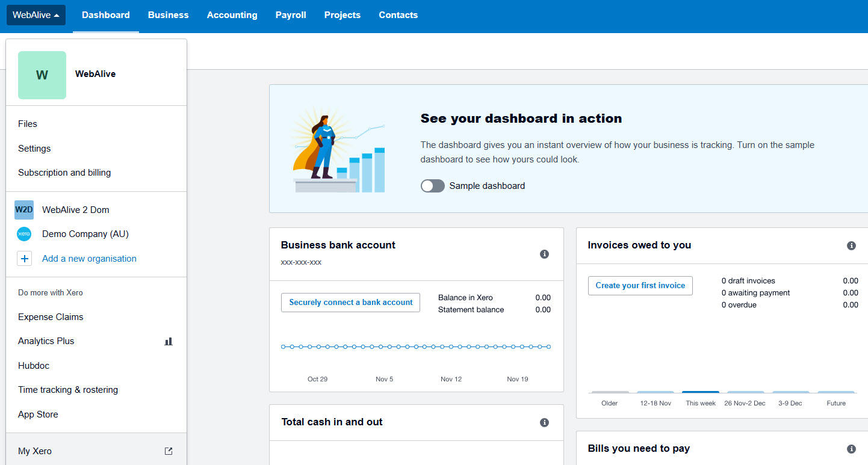Open the Payroll menu
Image resolution: width=868 pixels, height=465 pixels.
coord(291,15)
